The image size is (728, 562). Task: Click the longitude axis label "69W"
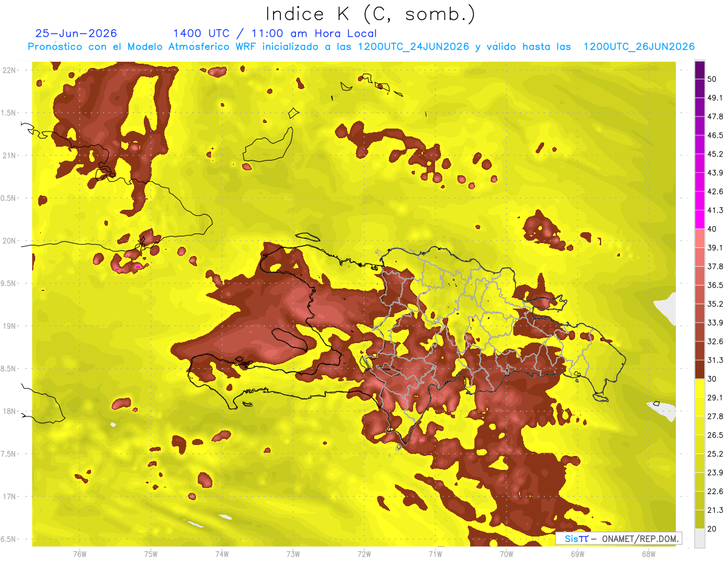click(578, 554)
